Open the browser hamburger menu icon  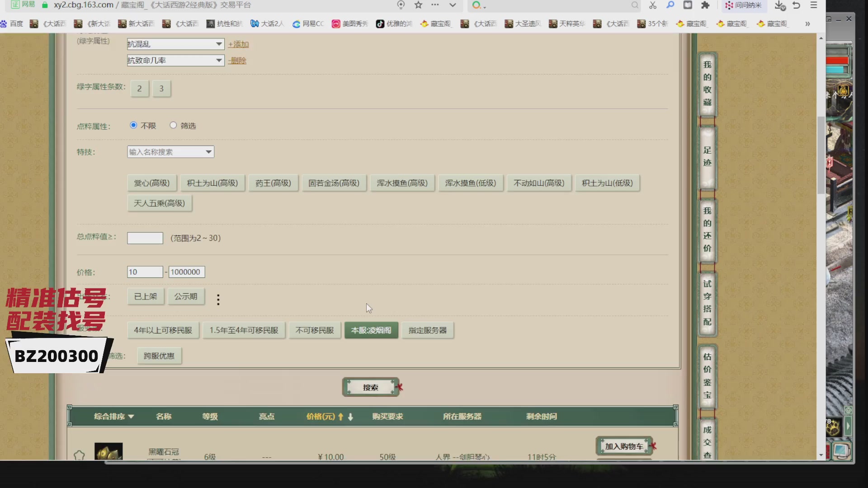[814, 5]
